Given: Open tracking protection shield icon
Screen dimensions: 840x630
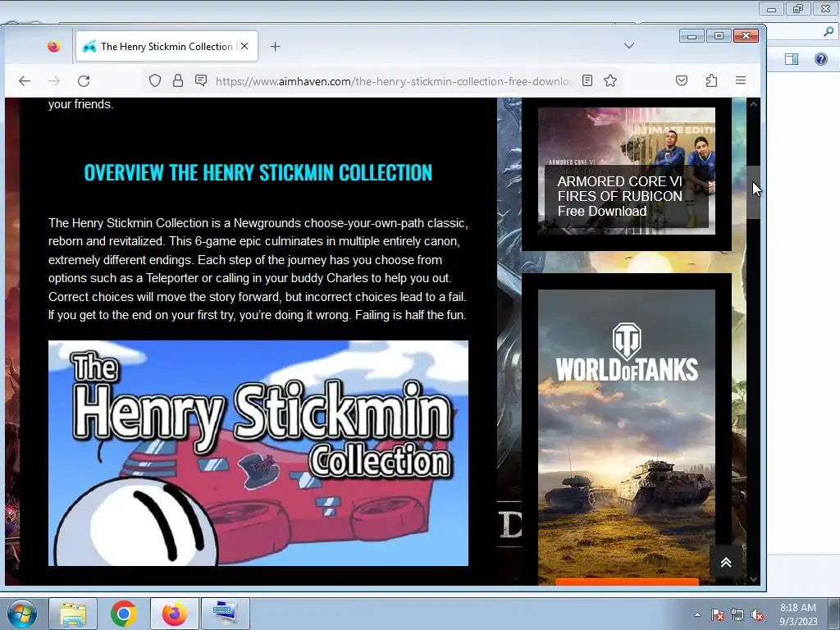Looking at the screenshot, I should click(x=155, y=81).
